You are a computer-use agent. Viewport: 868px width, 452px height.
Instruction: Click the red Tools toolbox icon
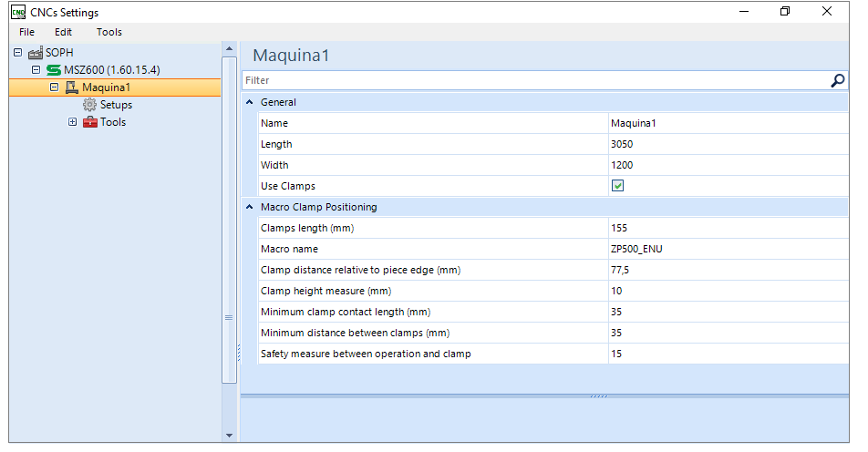[89, 122]
